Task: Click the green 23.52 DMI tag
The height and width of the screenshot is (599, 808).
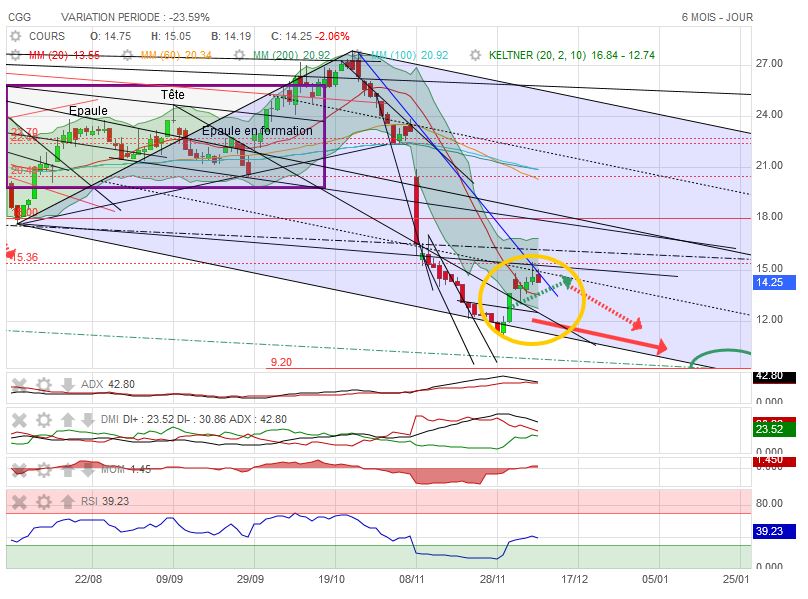Action: coord(774,429)
